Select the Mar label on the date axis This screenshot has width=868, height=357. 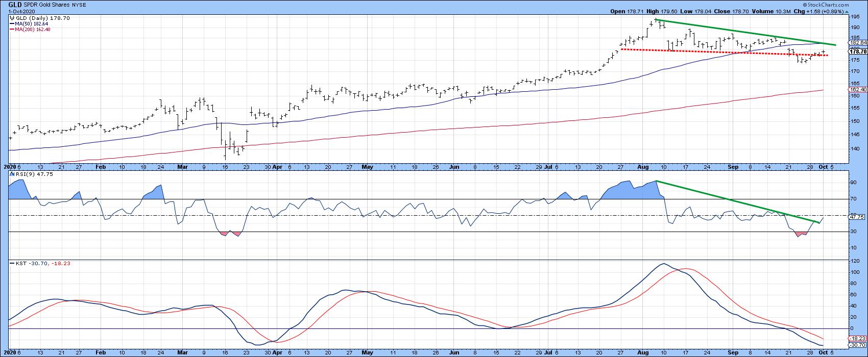click(x=181, y=167)
